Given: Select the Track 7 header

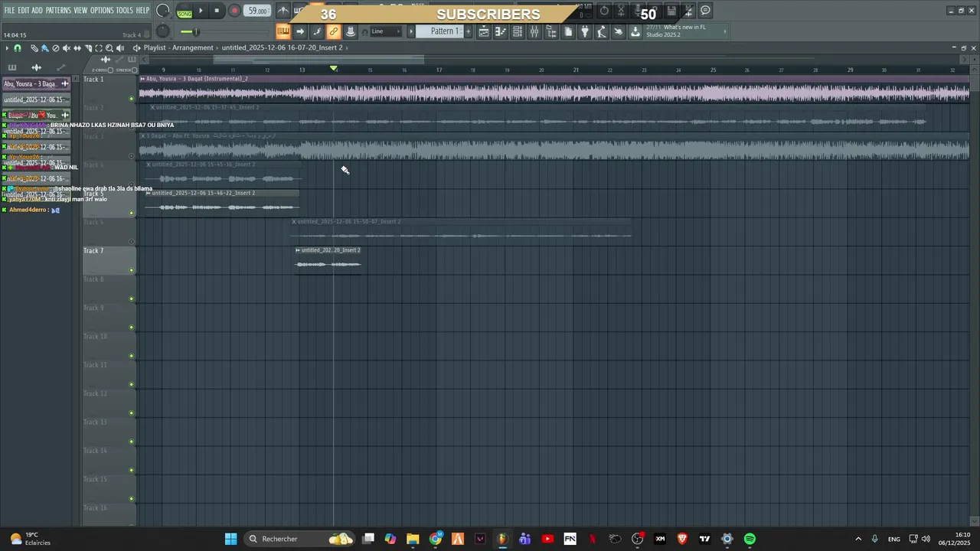Looking at the screenshot, I should click(109, 260).
